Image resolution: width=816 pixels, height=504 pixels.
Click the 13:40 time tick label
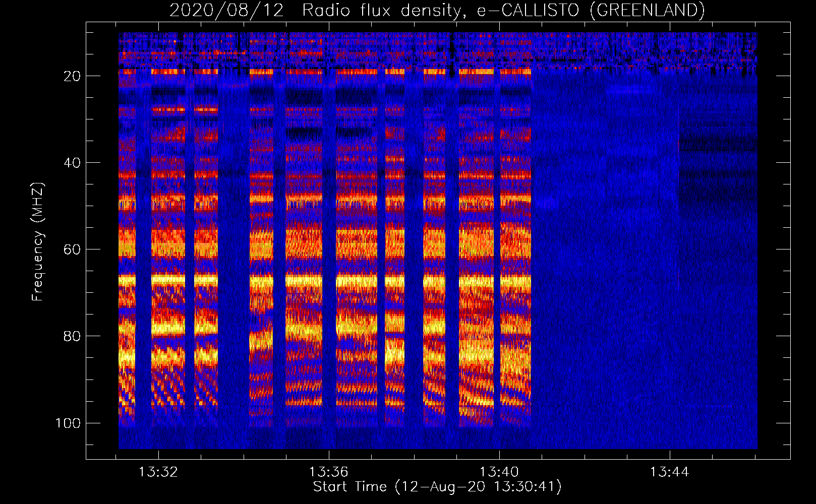(499, 472)
